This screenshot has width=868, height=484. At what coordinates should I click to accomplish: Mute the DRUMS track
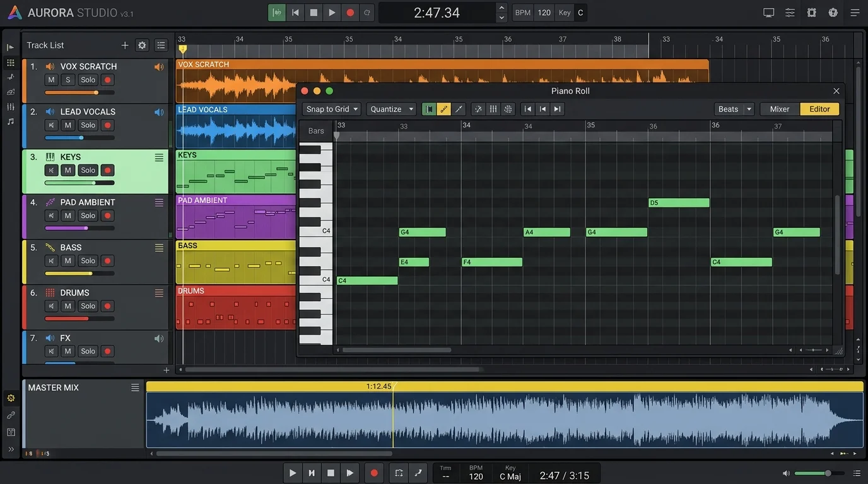pyautogui.click(x=67, y=306)
